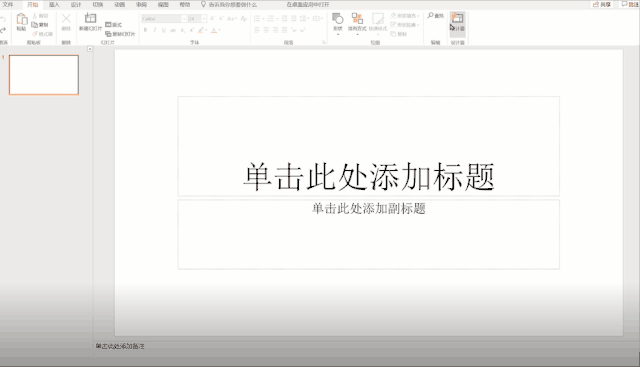Viewport: 640px width, 367px height.
Task: Click the Clear Formatting icon
Action: point(244,19)
